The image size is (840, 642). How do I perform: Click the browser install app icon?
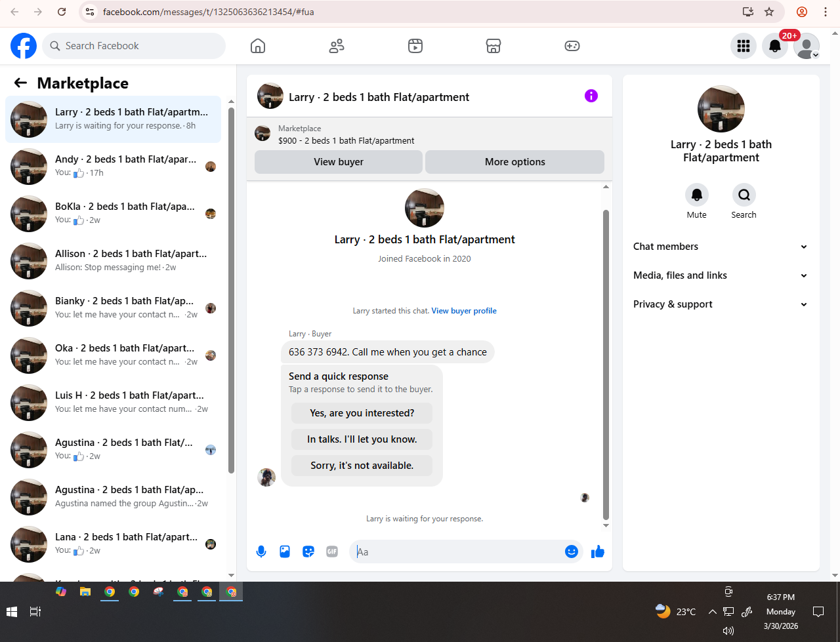(x=747, y=12)
